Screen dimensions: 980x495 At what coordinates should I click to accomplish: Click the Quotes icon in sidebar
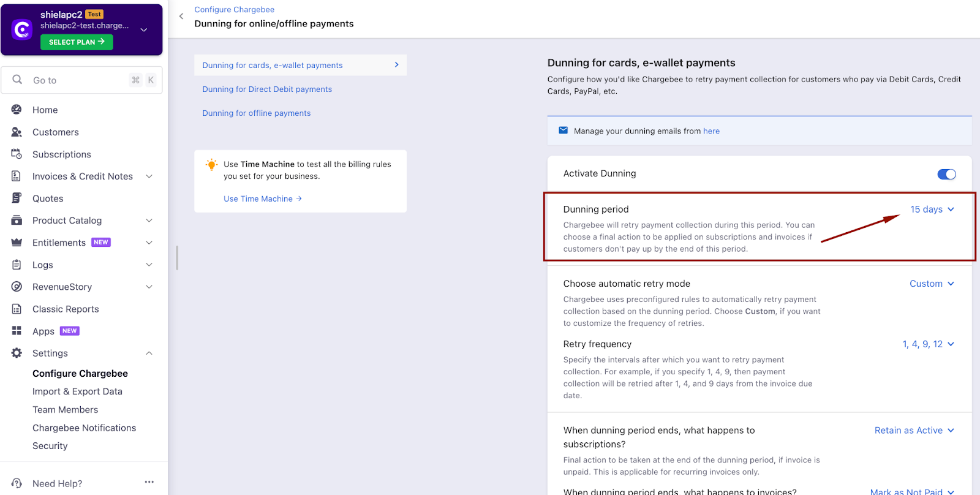tap(17, 198)
